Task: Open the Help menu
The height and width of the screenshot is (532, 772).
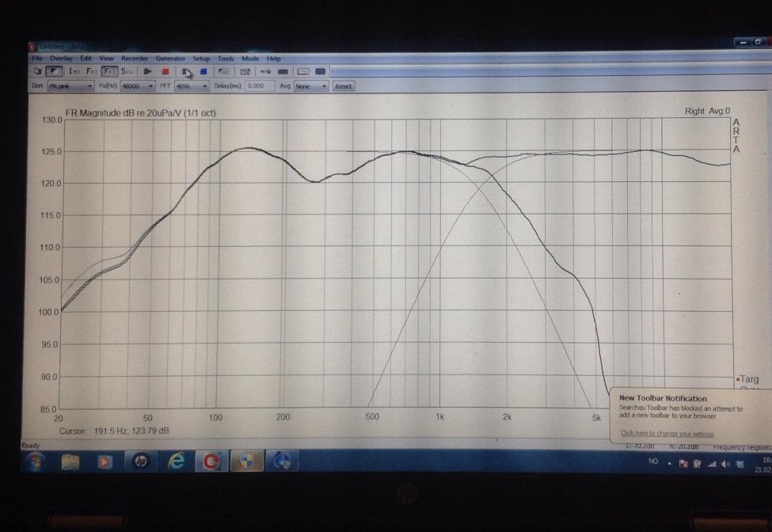Action: pos(274,59)
